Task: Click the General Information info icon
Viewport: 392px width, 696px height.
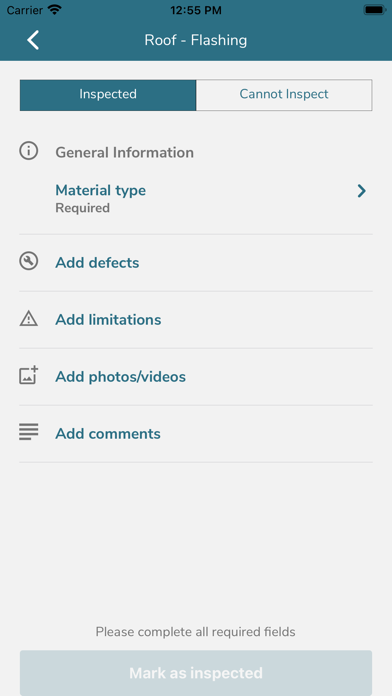Action: tap(28, 151)
